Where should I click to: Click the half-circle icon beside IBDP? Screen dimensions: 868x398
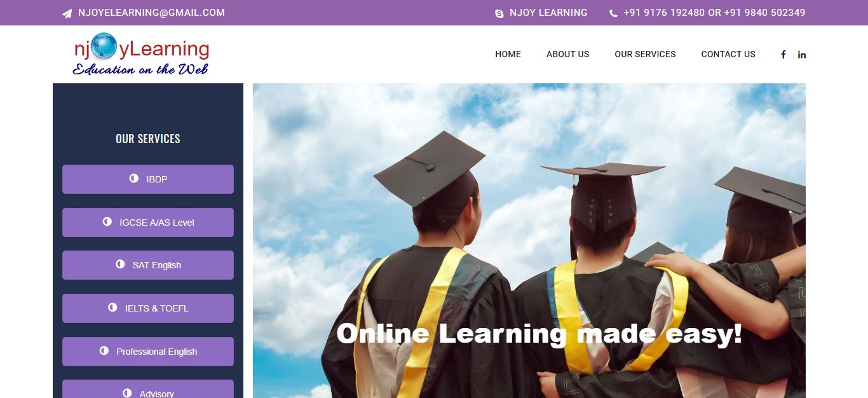click(134, 179)
